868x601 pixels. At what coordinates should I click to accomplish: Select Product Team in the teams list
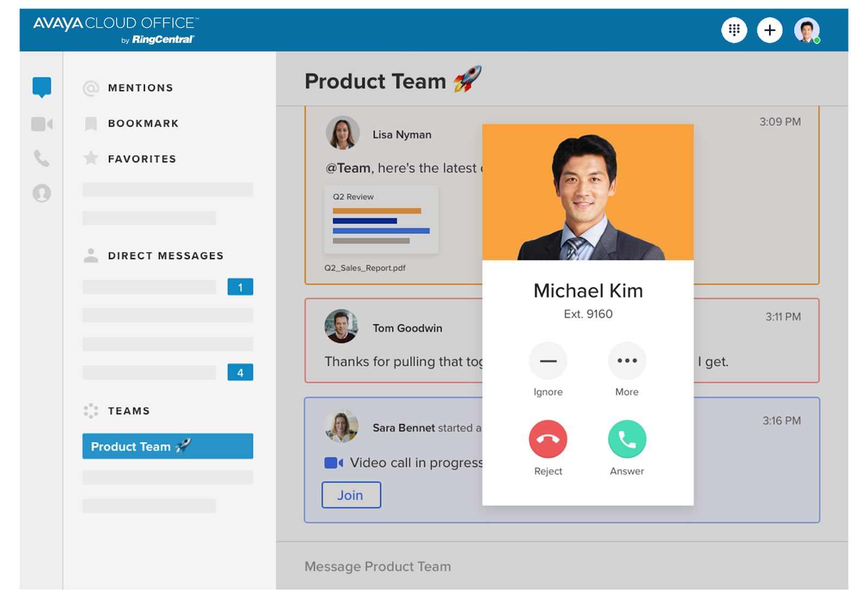pyautogui.click(x=168, y=446)
